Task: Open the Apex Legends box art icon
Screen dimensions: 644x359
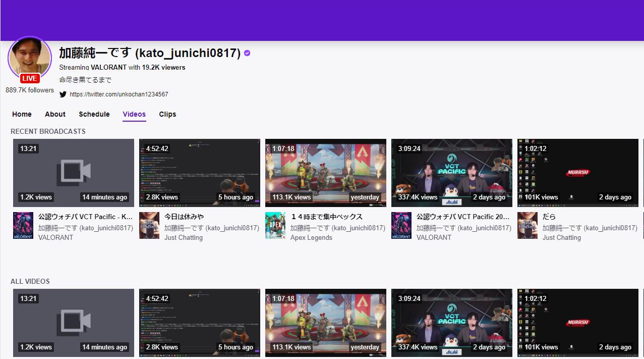Action: coord(275,225)
